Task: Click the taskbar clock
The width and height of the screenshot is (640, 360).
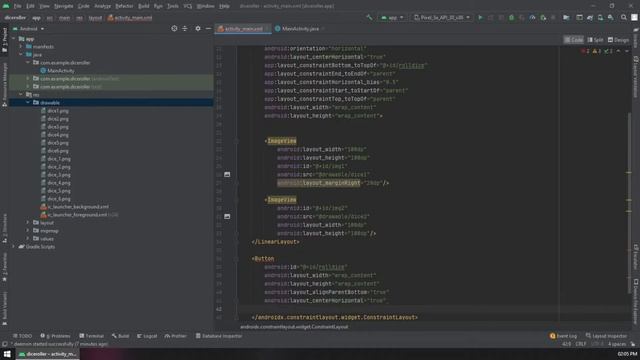Action: coord(627,354)
